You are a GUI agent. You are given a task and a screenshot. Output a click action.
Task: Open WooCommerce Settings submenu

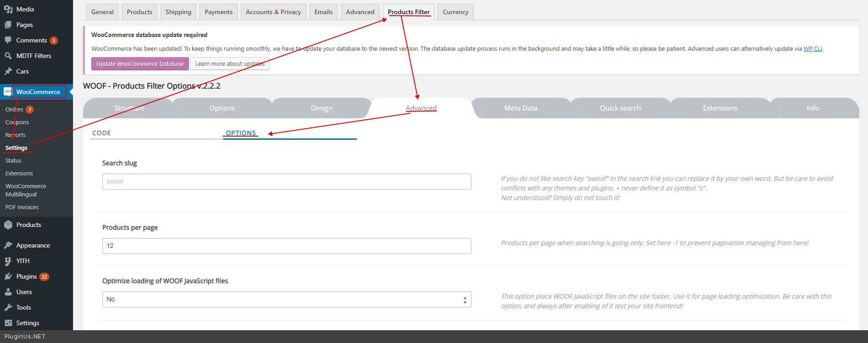click(16, 148)
